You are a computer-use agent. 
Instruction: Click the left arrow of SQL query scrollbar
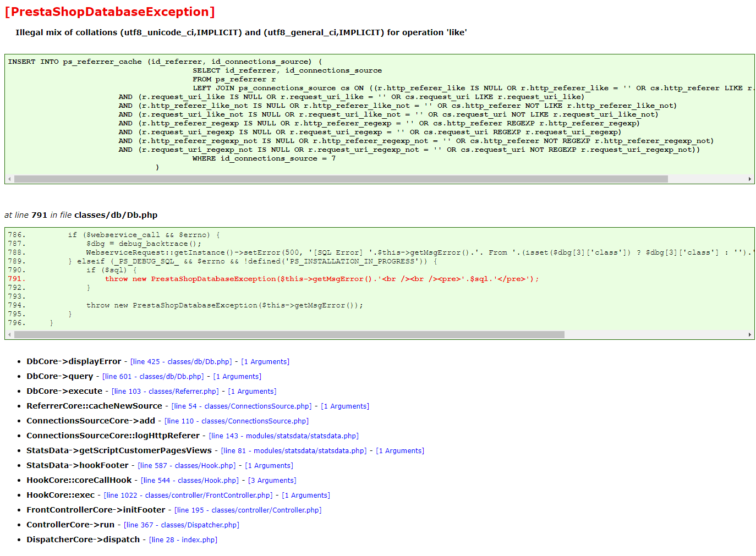tap(9, 179)
